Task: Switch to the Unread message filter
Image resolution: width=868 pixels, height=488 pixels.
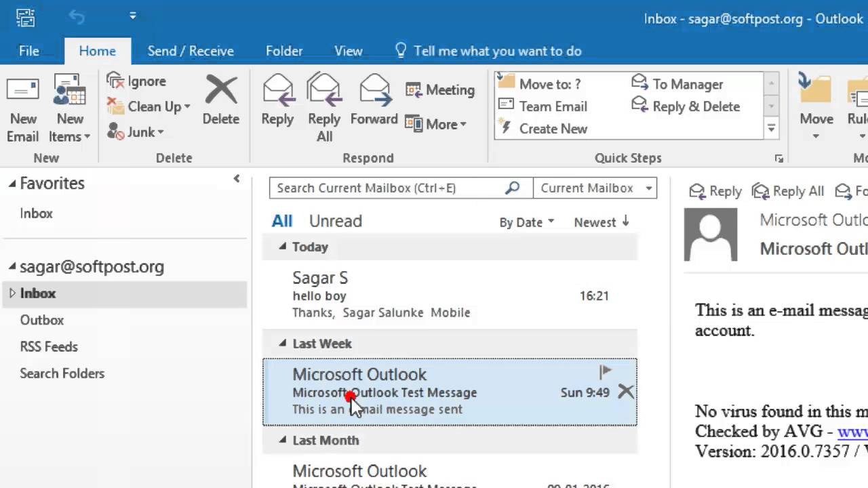Action: click(335, 221)
